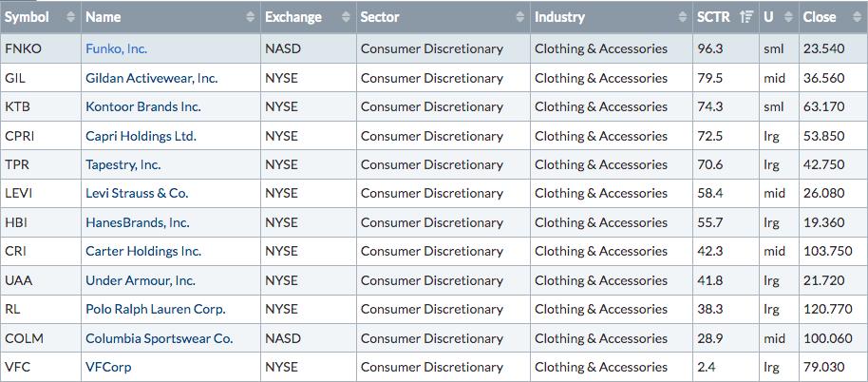Open Levi Strauss & Co. page
The height and width of the screenshot is (382, 868).
137,193
